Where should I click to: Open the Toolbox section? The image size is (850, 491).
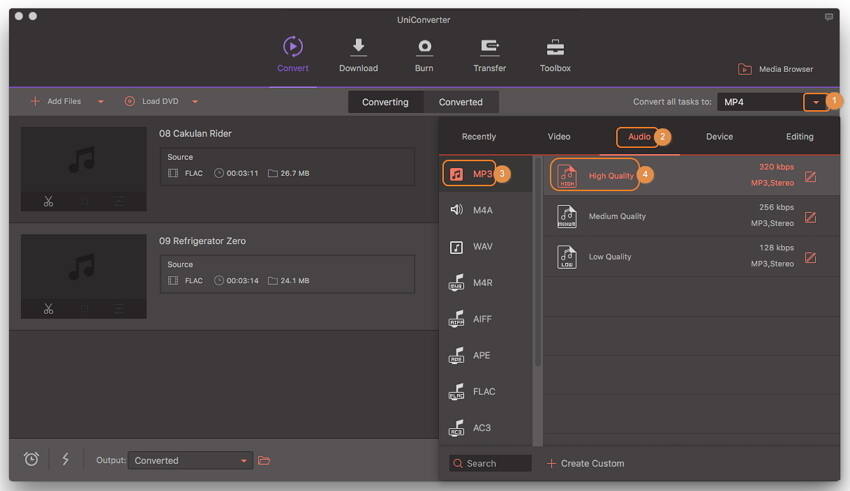[x=555, y=54]
